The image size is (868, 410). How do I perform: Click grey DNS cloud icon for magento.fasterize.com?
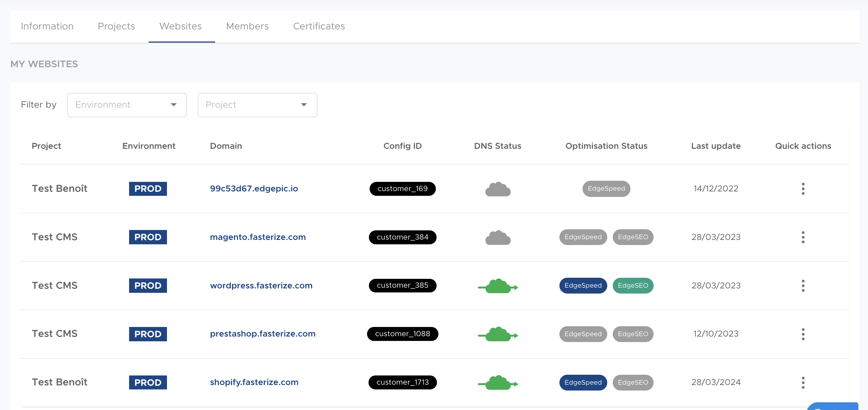(x=498, y=238)
